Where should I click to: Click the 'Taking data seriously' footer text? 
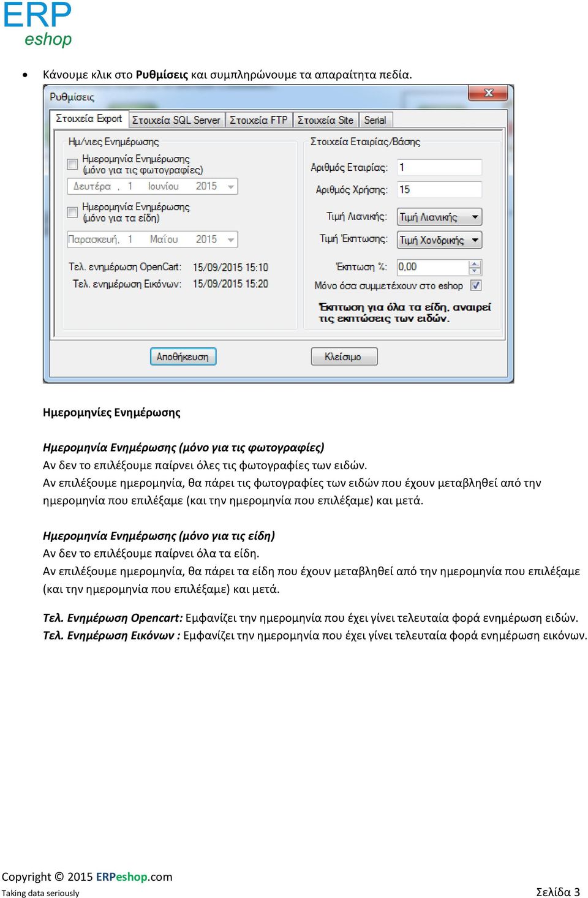click(40, 893)
